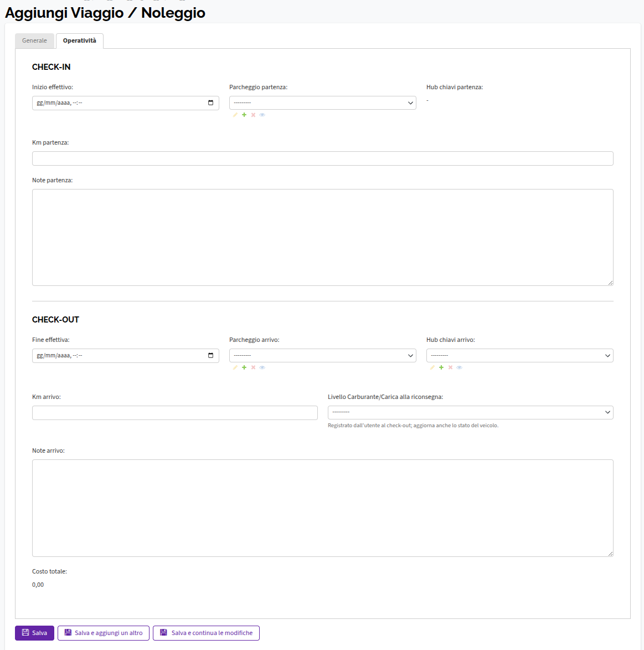The image size is (644, 650).
Task: View selected Parcheggio arrivo eye icon
Action: (x=262, y=367)
